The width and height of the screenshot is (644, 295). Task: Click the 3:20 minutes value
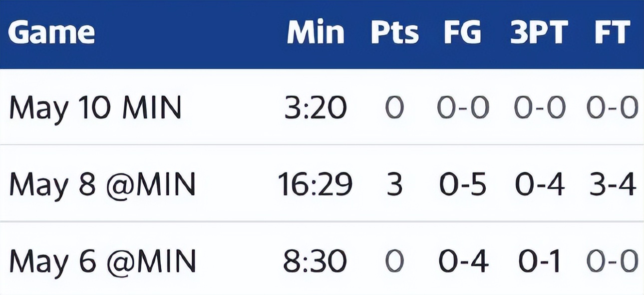(x=316, y=107)
